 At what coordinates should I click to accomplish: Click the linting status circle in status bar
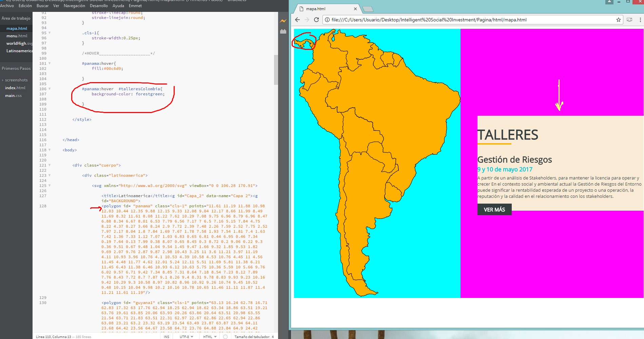225,337
